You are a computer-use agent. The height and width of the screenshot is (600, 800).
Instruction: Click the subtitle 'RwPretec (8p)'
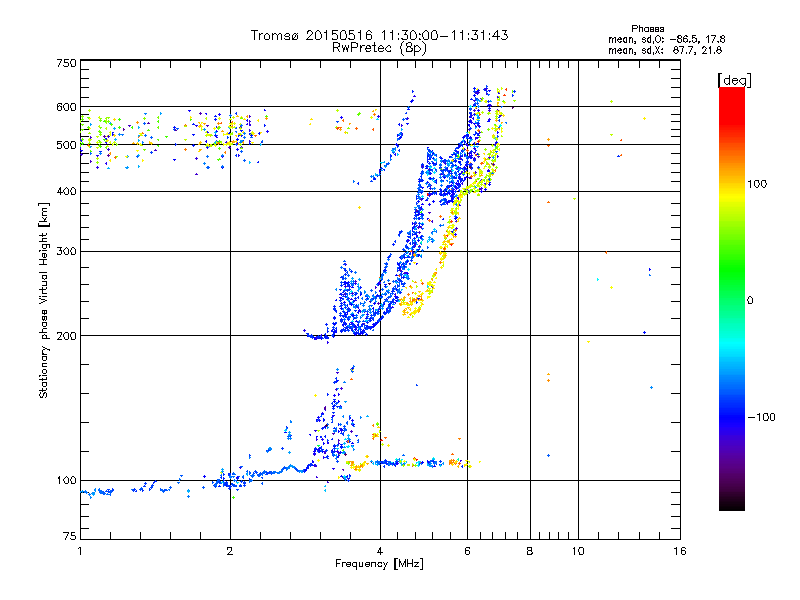coord(379,48)
